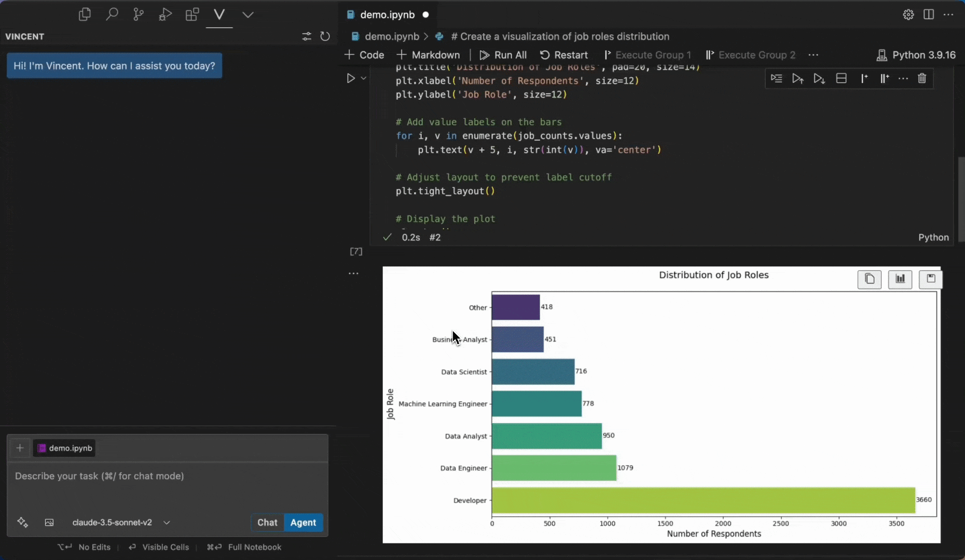The height and width of the screenshot is (560, 965).
Task: Open the claude-3.5-sonnet-v2 model dropdown
Action: pos(121,522)
